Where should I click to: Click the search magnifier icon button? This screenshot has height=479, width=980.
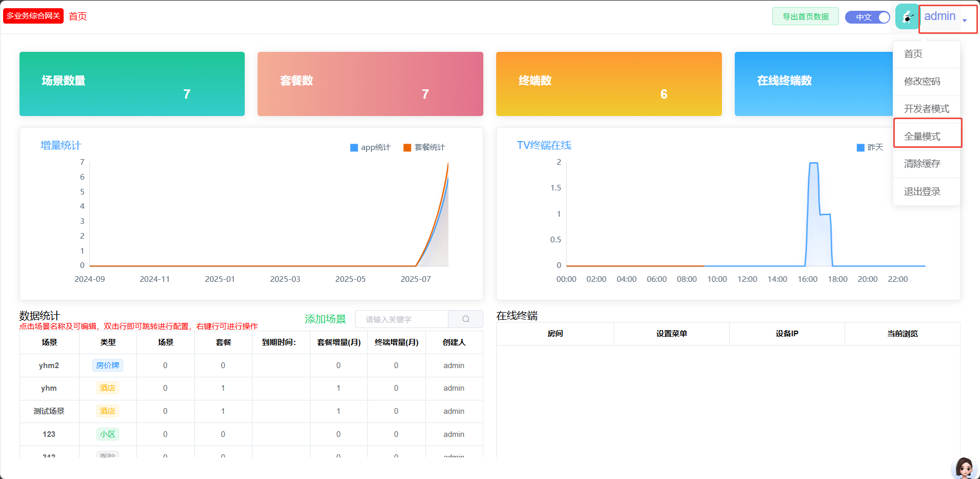pyautogui.click(x=465, y=319)
